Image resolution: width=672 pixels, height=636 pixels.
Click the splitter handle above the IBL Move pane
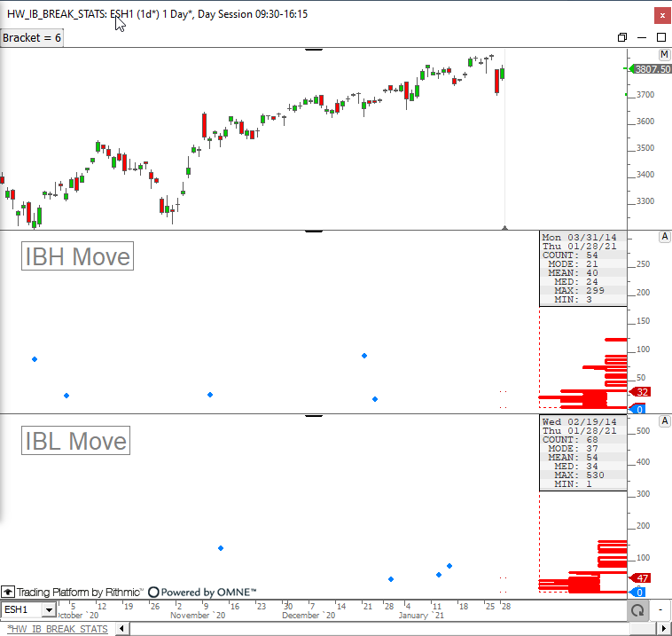[x=313, y=414]
